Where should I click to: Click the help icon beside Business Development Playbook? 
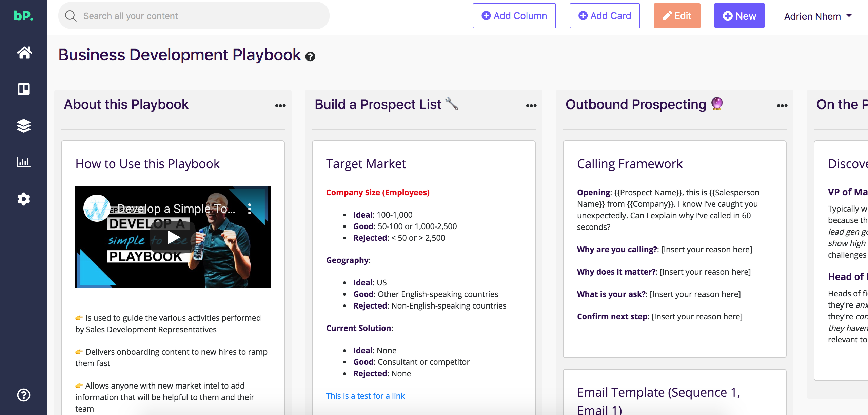(x=310, y=57)
